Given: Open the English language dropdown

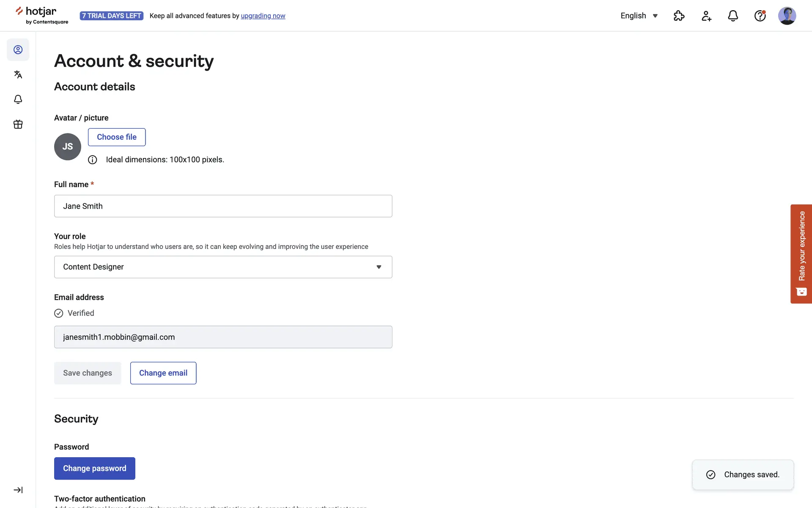Looking at the screenshot, I should coord(639,16).
